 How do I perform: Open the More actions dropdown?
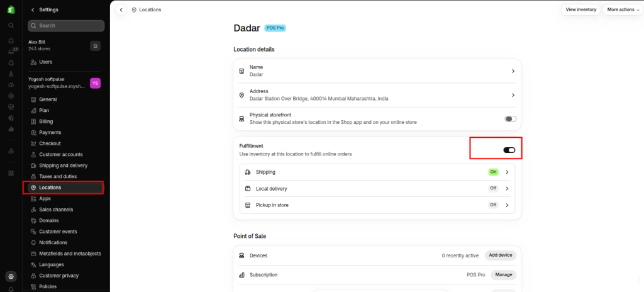(x=623, y=9)
